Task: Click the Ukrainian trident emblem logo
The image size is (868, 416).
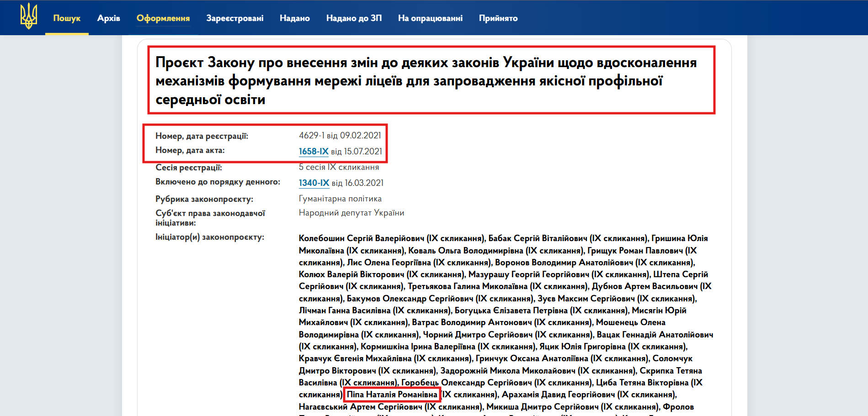Action: click(29, 16)
